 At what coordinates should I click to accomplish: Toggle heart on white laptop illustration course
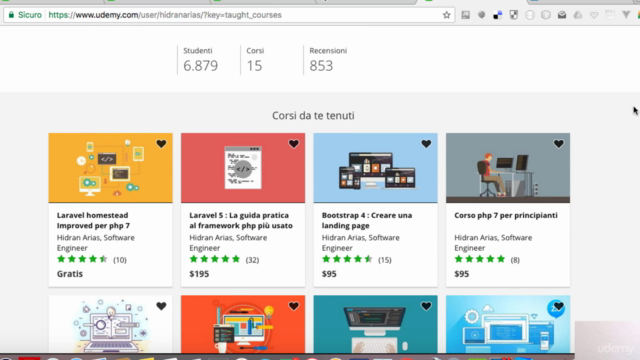pyautogui.click(x=161, y=306)
